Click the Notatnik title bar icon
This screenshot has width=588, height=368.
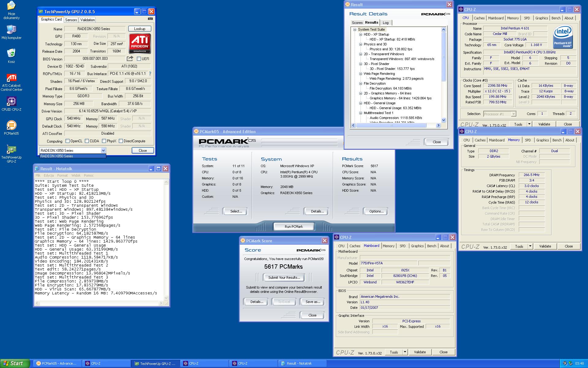(37, 169)
